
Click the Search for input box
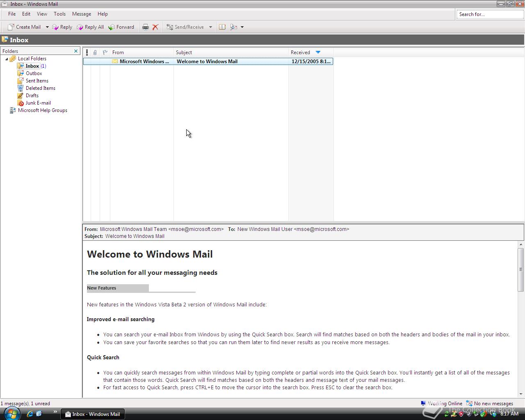click(490, 14)
